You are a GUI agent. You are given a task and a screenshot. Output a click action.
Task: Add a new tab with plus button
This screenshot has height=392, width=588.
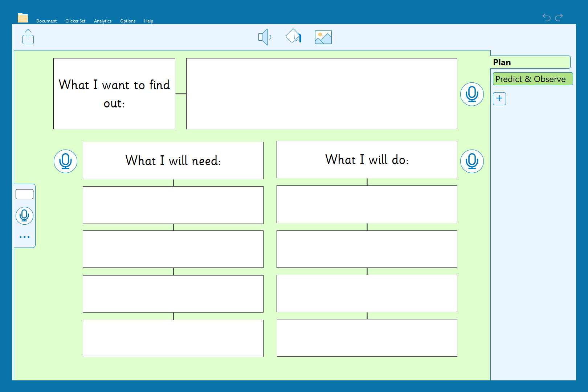pyautogui.click(x=499, y=98)
